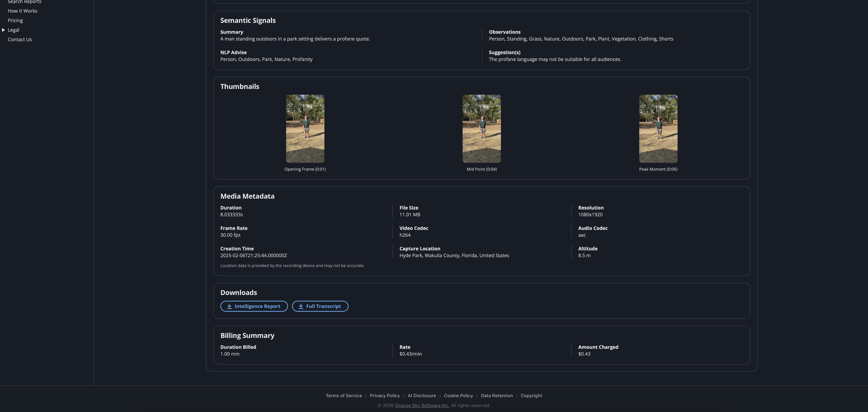Open the Peak Moment thumbnail

point(658,128)
